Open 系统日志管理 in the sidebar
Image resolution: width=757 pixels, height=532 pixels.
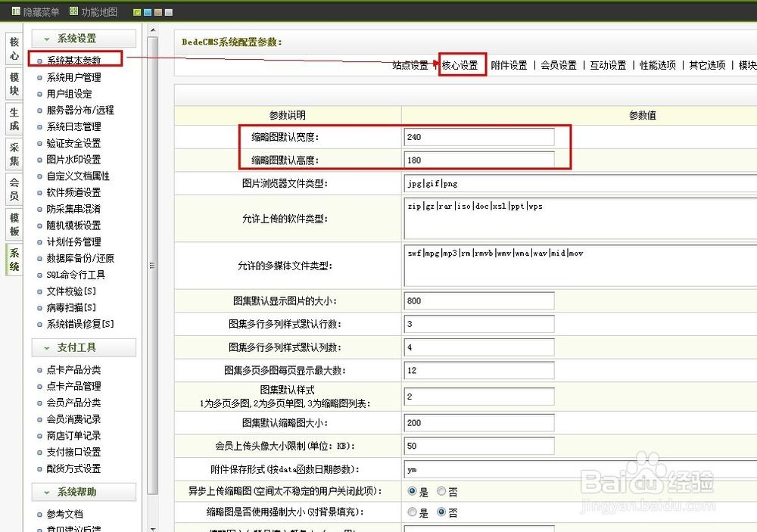[74, 126]
